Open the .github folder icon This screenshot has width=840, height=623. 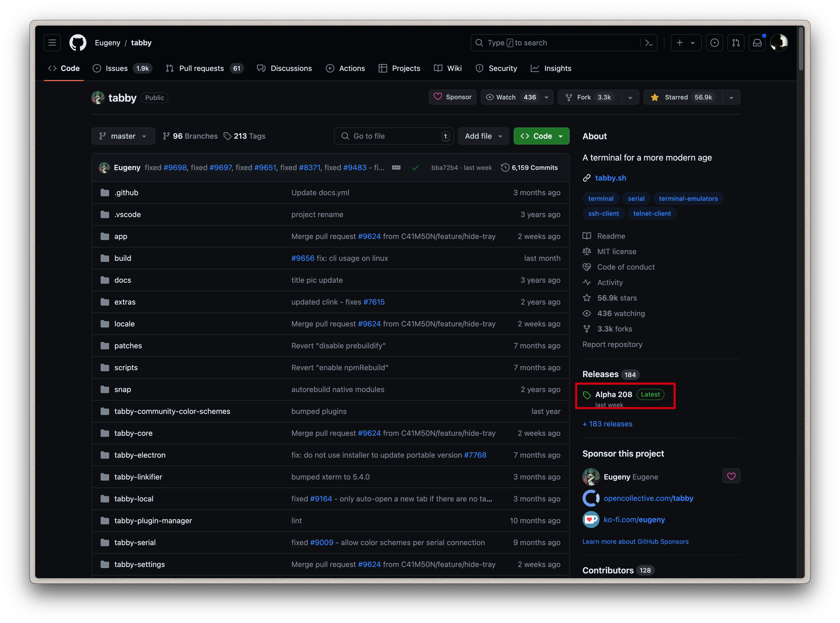click(105, 193)
